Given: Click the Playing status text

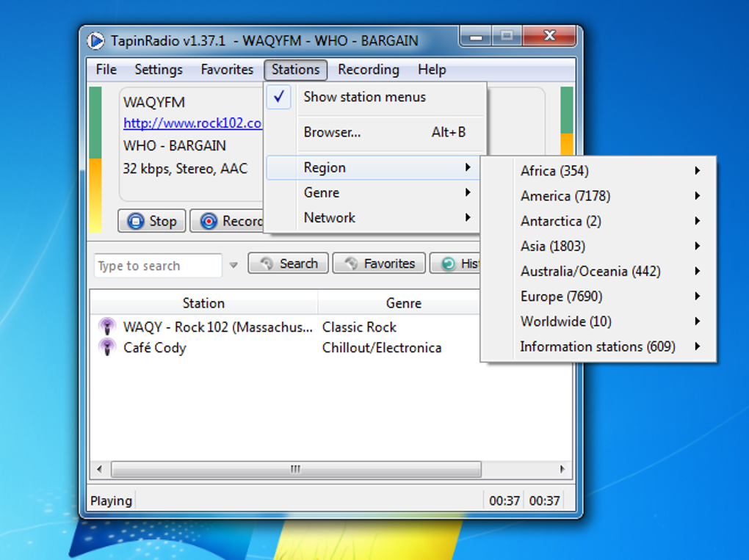Looking at the screenshot, I should point(112,501).
